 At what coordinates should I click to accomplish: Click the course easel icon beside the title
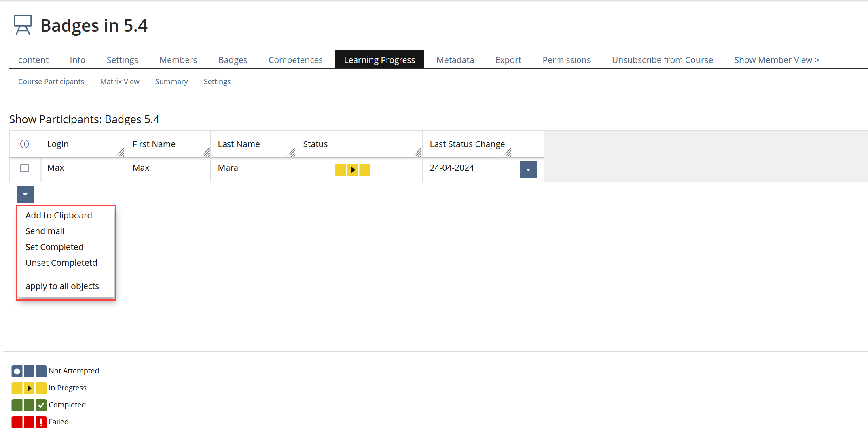coord(23,25)
